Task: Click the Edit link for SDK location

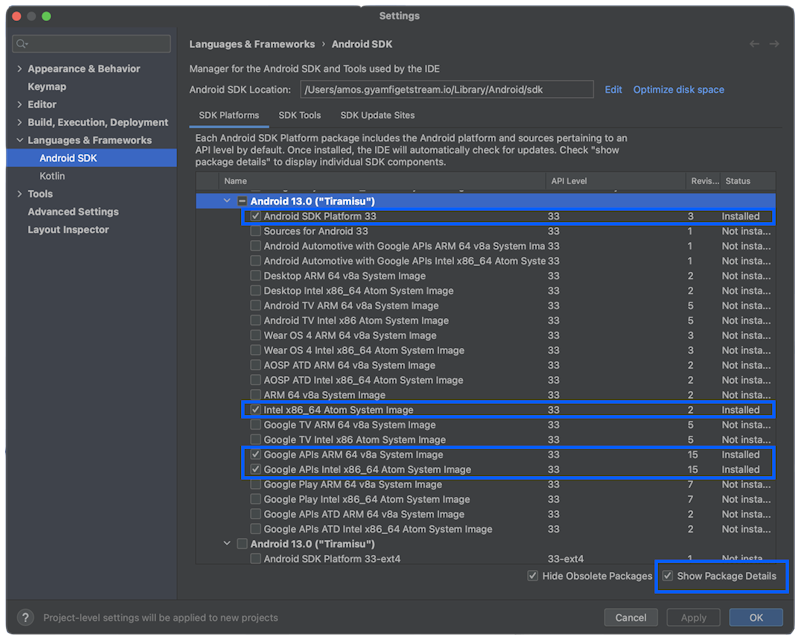Action: coord(613,90)
